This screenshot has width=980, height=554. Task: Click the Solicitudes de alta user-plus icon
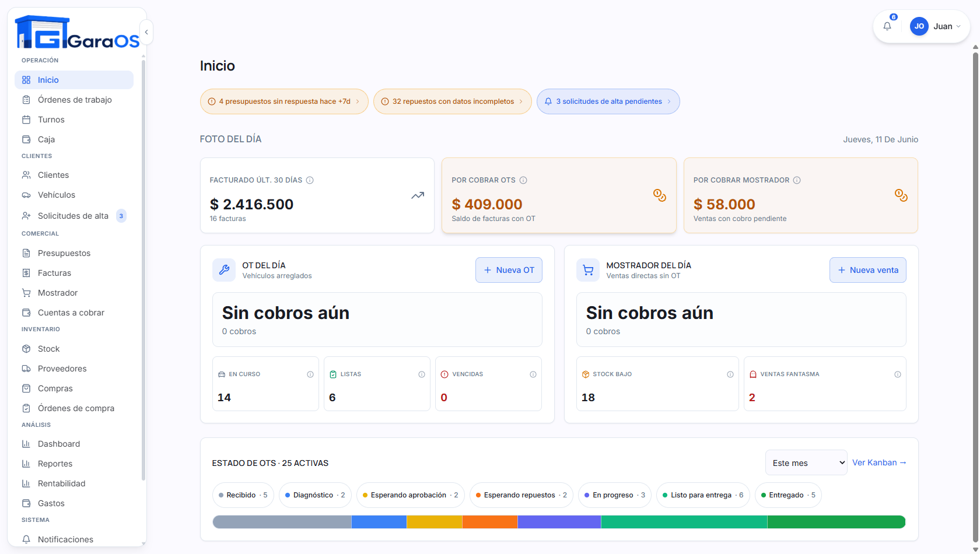26,216
